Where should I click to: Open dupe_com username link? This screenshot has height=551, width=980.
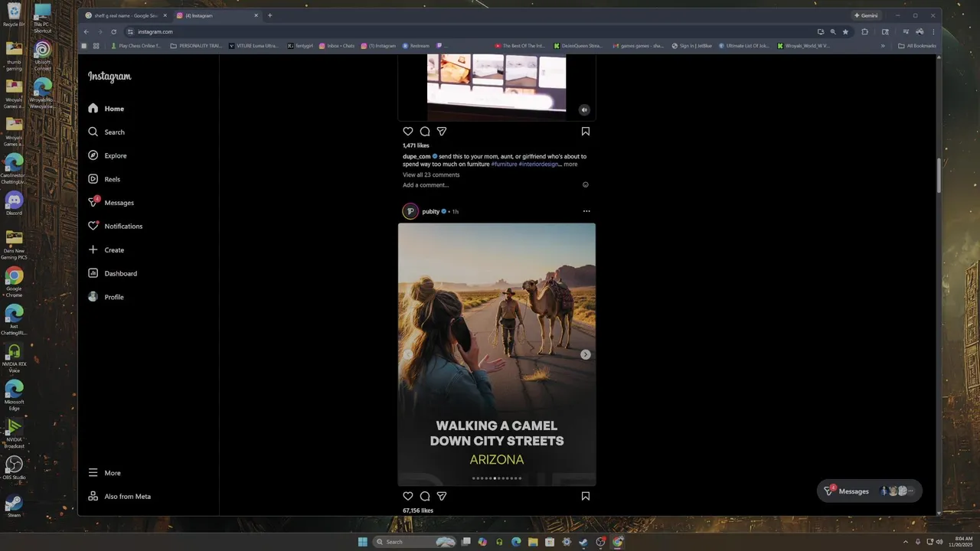(416, 156)
